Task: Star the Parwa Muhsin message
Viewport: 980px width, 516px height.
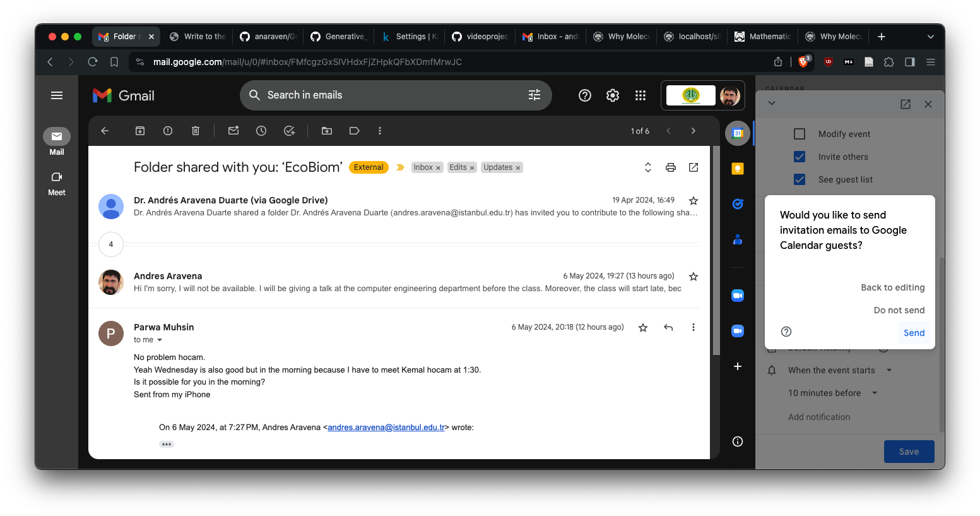Action: [643, 327]
